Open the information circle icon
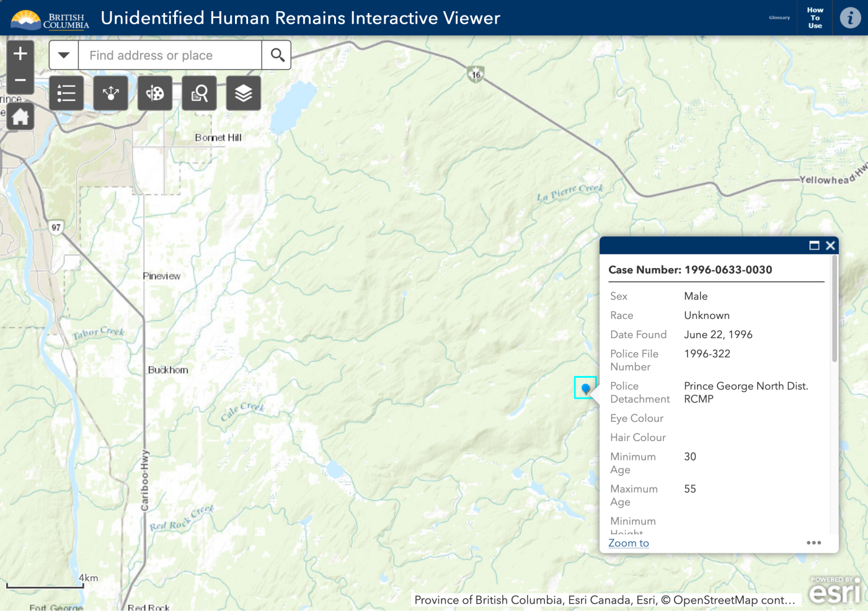Screen dimensions: 868x611 tap(850, 17)
